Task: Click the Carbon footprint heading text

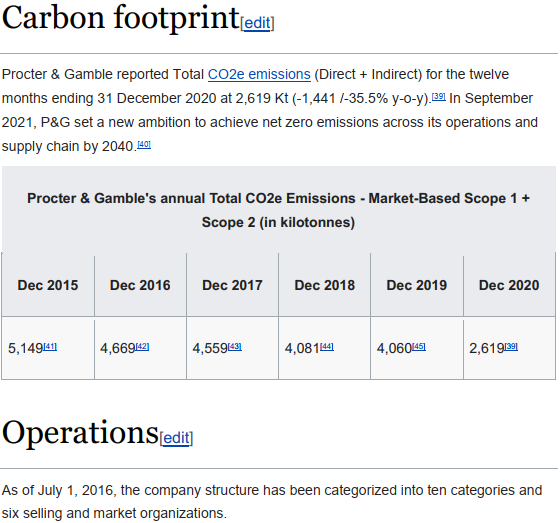Action: (x=120, y=19)
